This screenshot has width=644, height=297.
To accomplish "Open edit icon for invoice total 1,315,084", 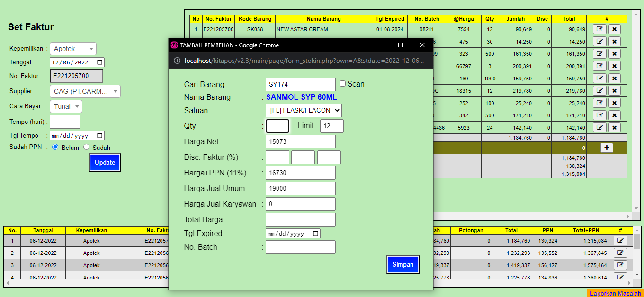I will [x=620, y=241].
